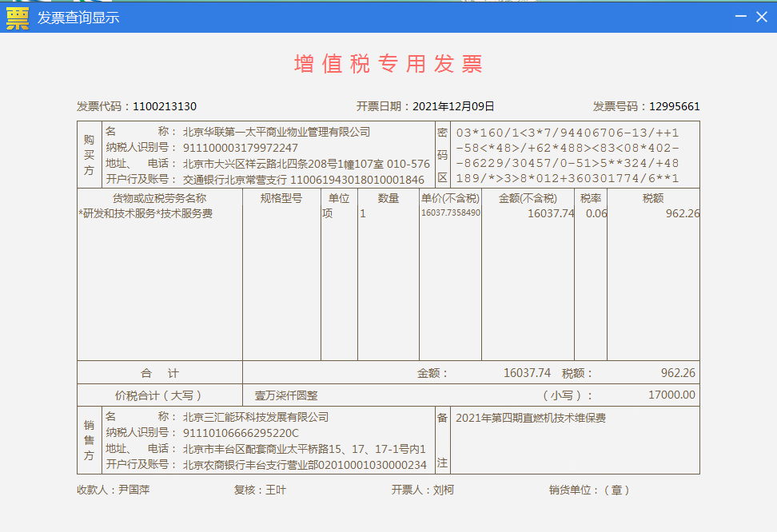The width and height of the screenshot is (777, 532).
Task: Minimize the 发票查询显示 window
Action: [x=740, y=17]
